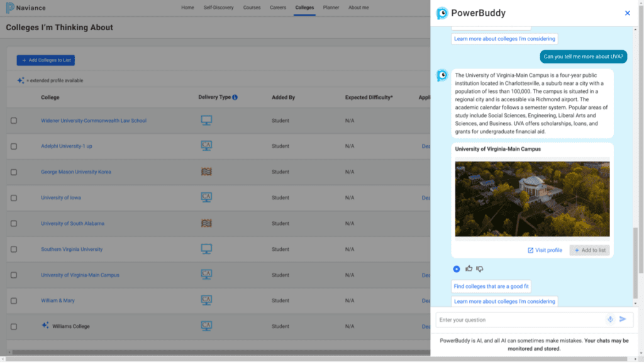Select checkbox for Adelphi University-1 up
Screen dimensions: 644x364
[x=14, y=146]
